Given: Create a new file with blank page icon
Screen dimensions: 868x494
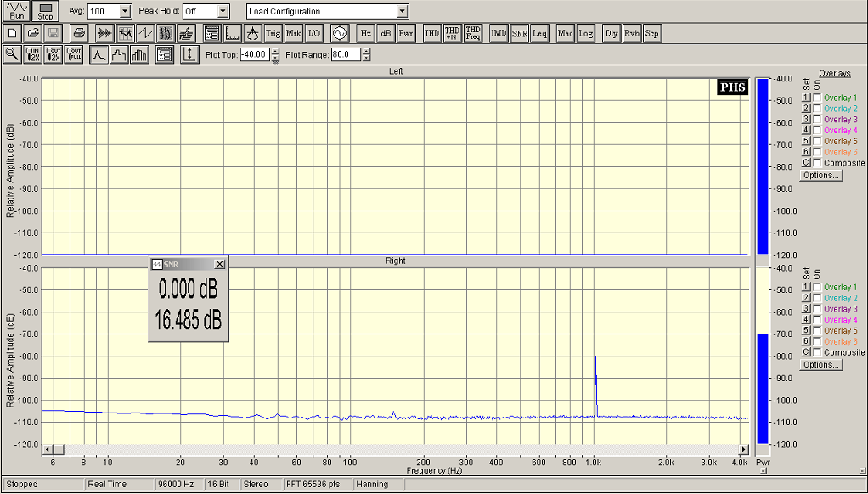Looking at the screenshot, I should pos(13,33).
